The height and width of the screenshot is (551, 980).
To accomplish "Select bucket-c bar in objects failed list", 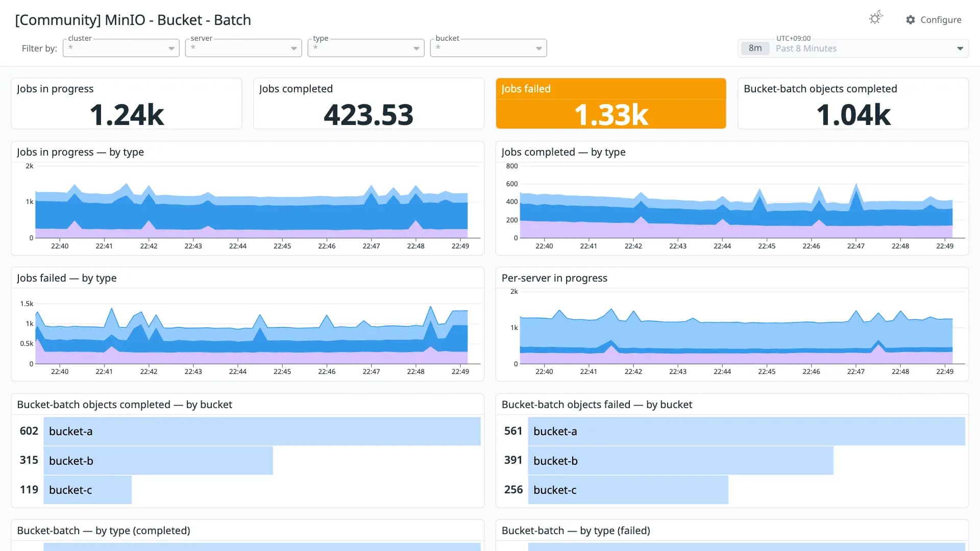I will (628, 490).
